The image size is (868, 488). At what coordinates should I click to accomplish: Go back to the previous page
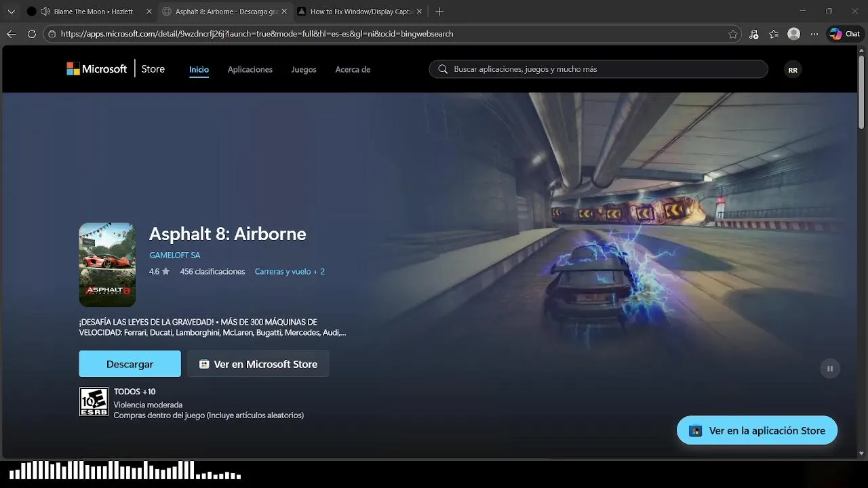11,34
